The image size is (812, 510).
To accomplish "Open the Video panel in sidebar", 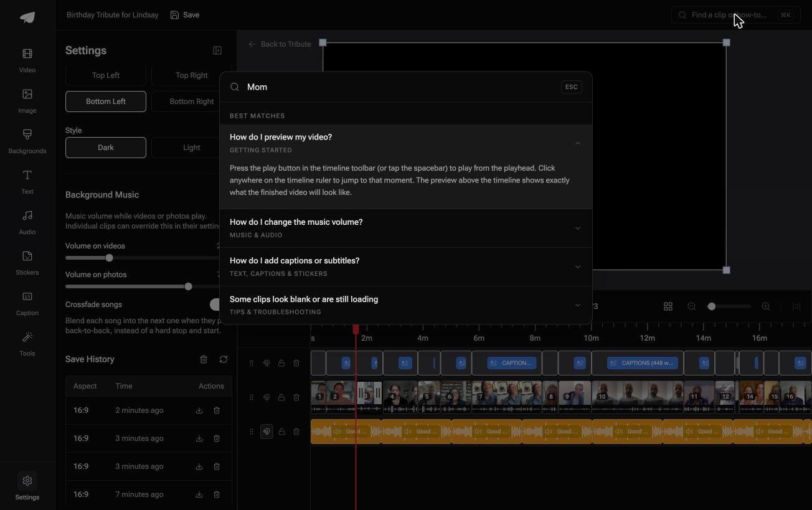I will pyautogui.click(x=27, y=60).
